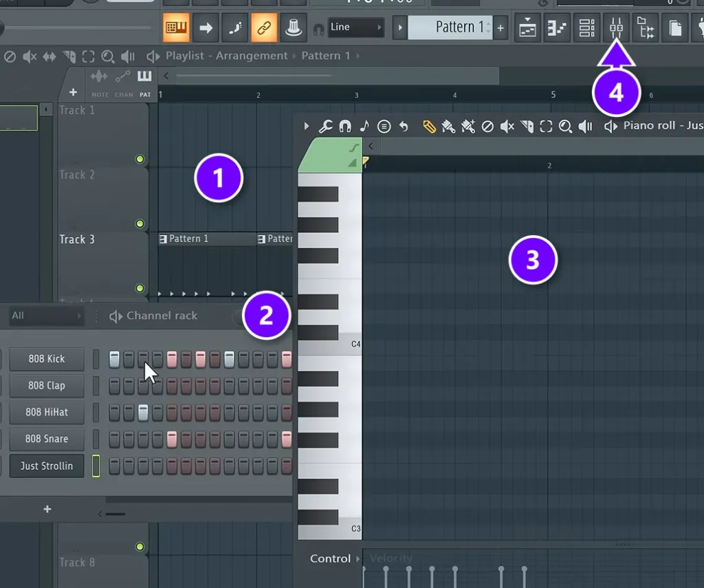This screenshot has height=588, width=704.
Task: Select Slip tool in Playlist toolbar
Action: pyautogui.click(x=49, y=56)
